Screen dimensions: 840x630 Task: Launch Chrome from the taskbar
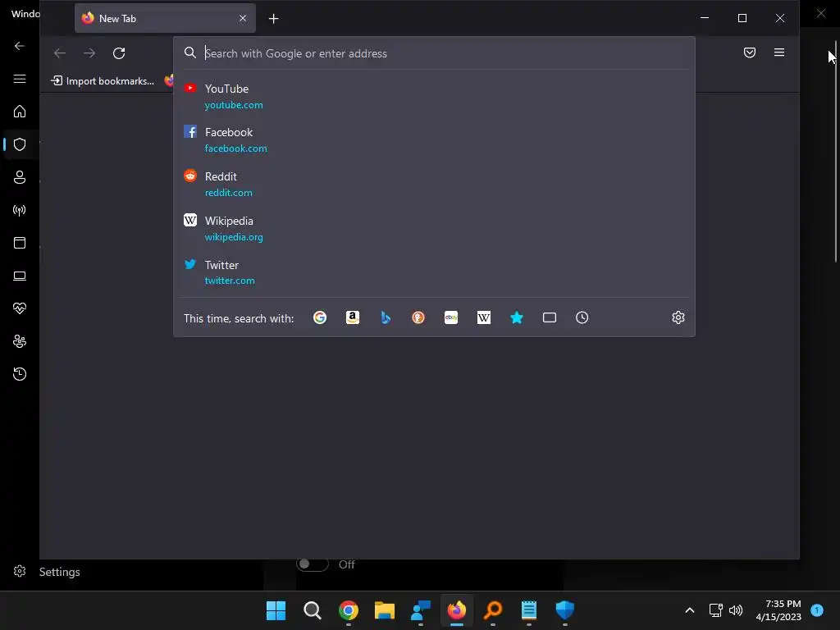pyautogui.click(x=348, y=610)
